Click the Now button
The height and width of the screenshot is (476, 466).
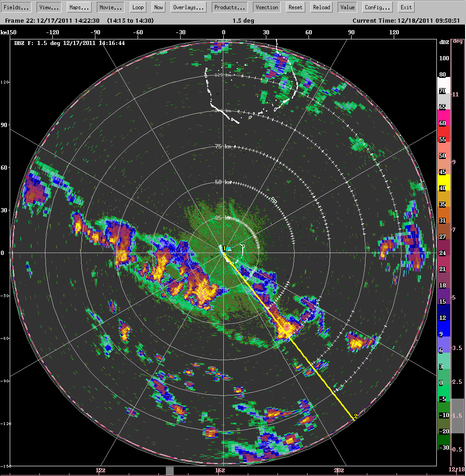pos(158,7)
